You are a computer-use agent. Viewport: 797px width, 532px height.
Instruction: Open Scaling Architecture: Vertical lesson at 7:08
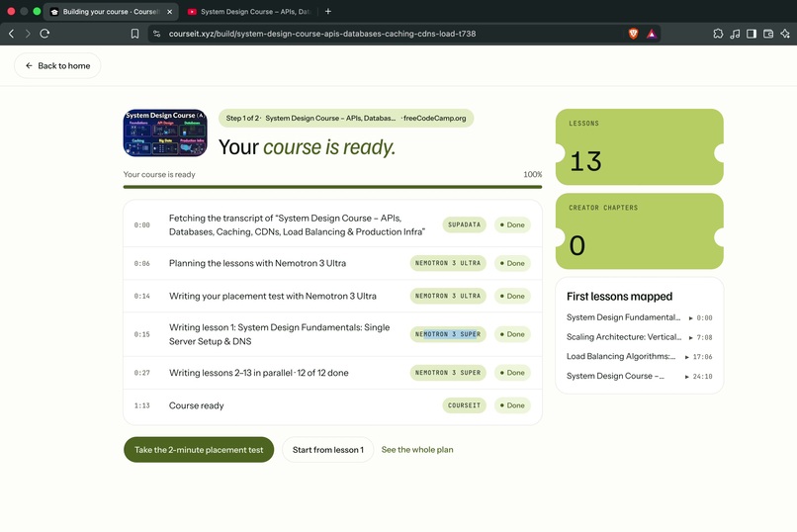[640, 337]
